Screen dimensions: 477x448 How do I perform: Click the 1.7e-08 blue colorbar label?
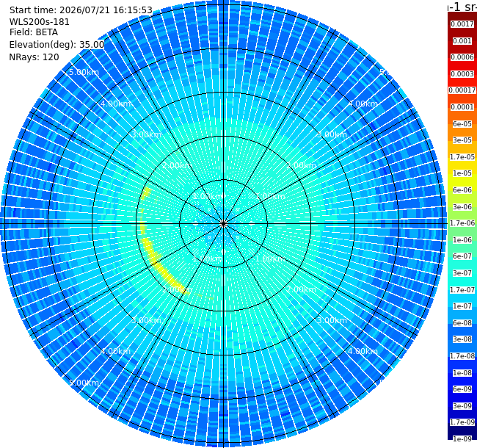(x=462, y=356)
